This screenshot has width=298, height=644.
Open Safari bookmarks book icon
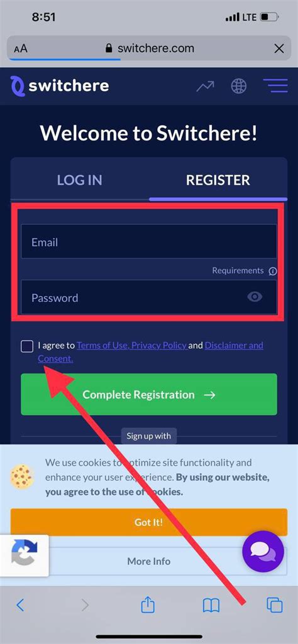pos(211,605)
